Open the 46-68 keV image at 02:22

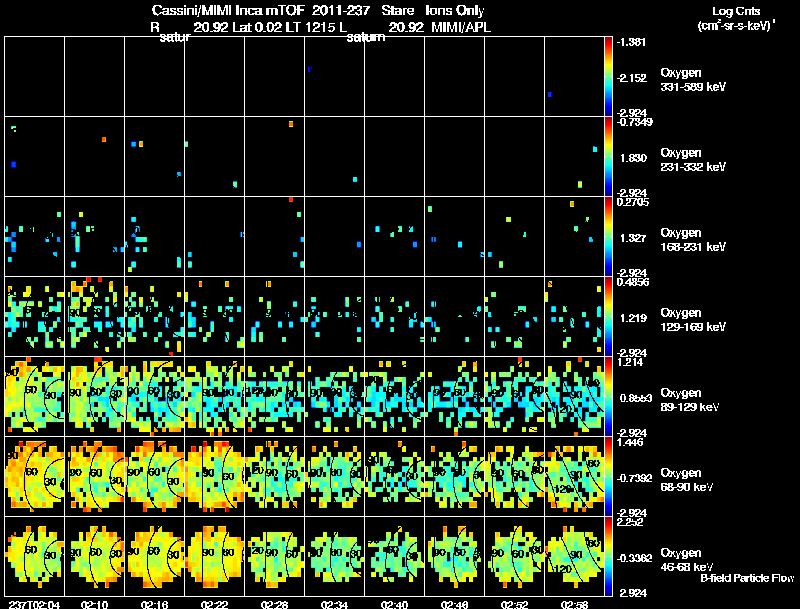pos(215,556)
